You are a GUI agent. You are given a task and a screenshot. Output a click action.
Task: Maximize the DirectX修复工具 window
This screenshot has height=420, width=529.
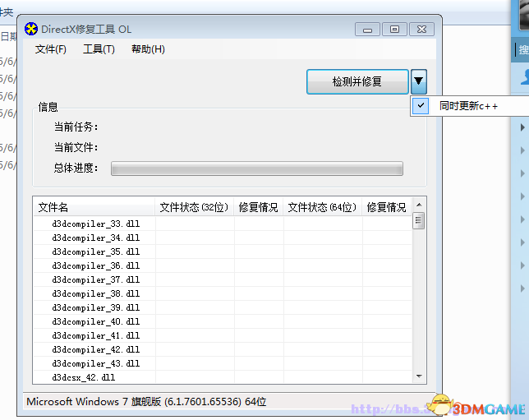point(394,30)
